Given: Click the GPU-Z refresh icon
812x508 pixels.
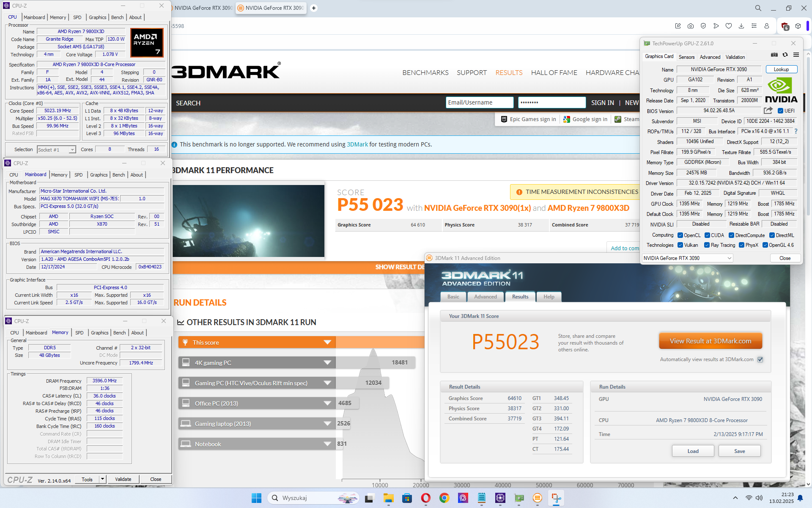Looking at the screenshot, I should 785,55.
